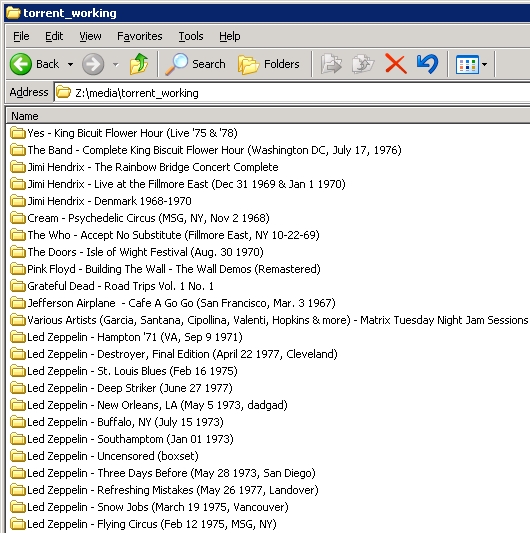The image size is (530, 533).
Task: Go up one folder level icon
Action: 139,64
